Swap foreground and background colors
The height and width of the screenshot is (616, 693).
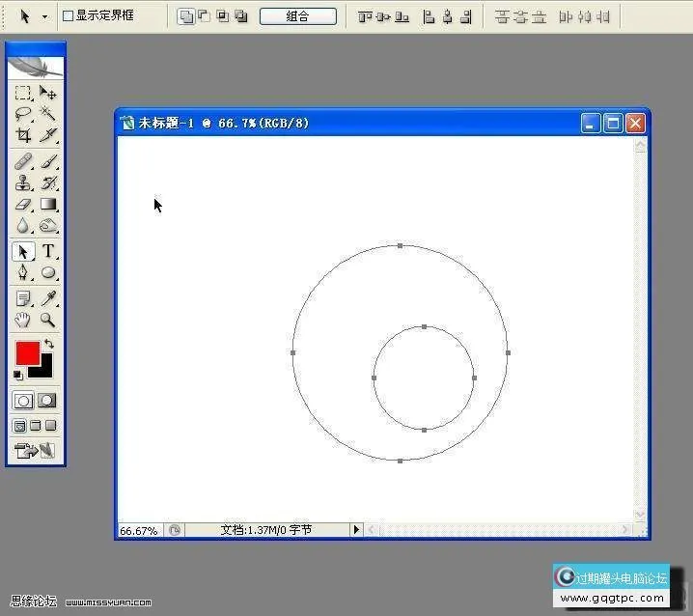(x=49, y=344)
